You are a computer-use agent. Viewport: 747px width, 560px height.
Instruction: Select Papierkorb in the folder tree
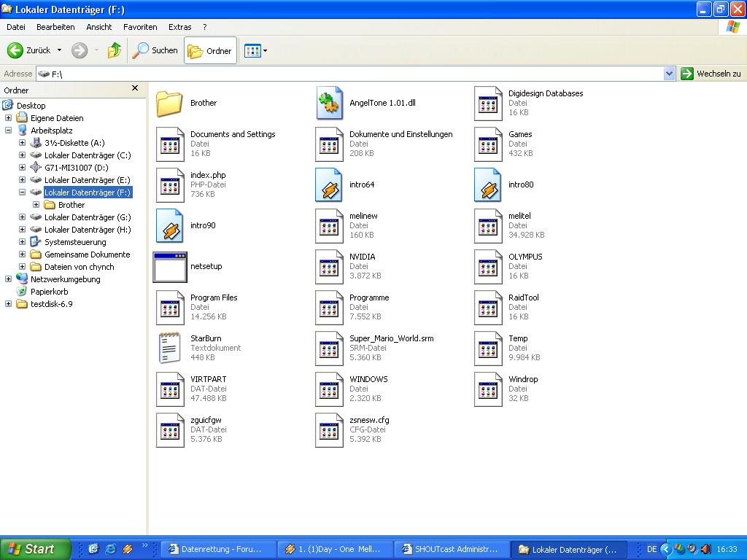tap(49, 292)
